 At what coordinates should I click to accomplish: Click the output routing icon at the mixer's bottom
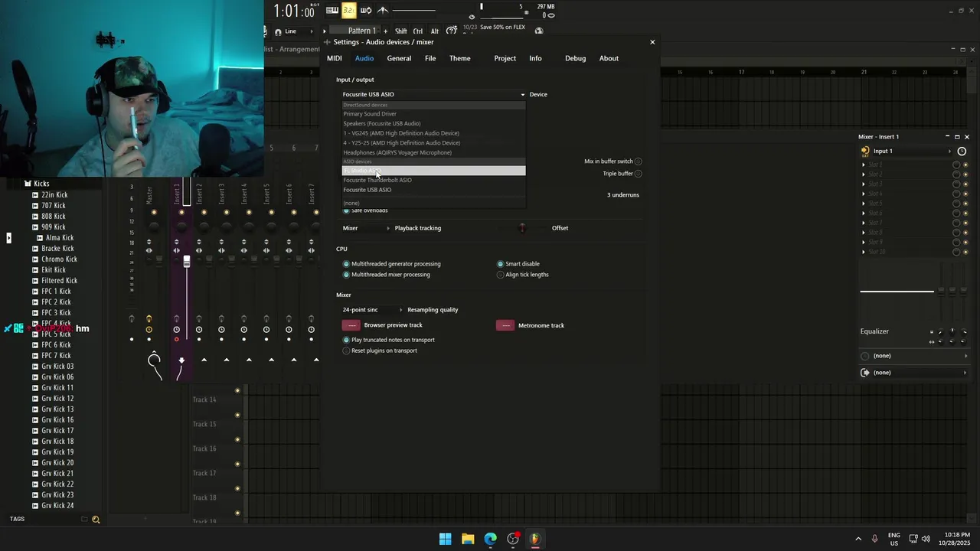click(x=865, y=373)
